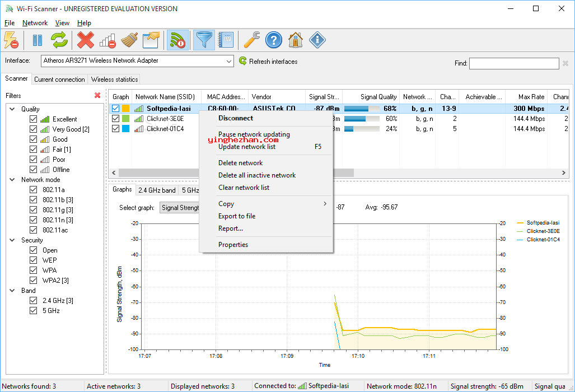Toggle the 5 GHz band filter checkbox
The height and width of the screenshot is (392, 575).
click(34, 311)
